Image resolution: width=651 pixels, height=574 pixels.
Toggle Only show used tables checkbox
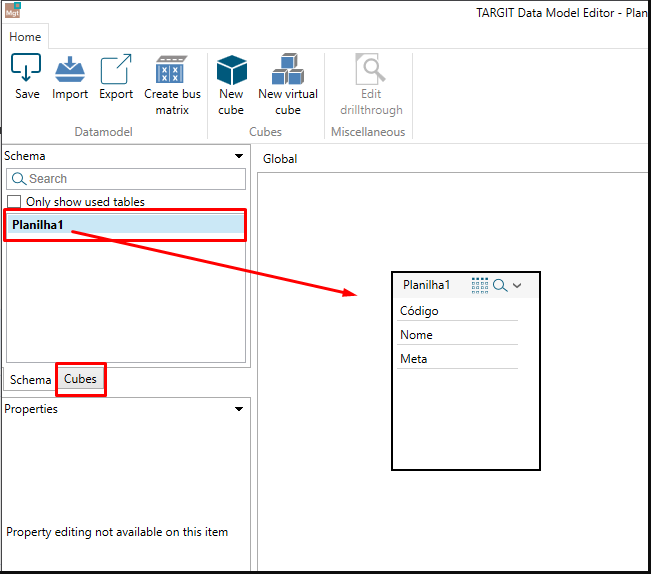[x=14, y=202]
